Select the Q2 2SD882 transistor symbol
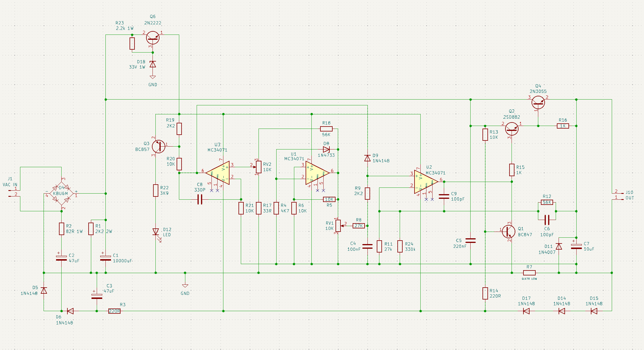 tap(512, 129)
